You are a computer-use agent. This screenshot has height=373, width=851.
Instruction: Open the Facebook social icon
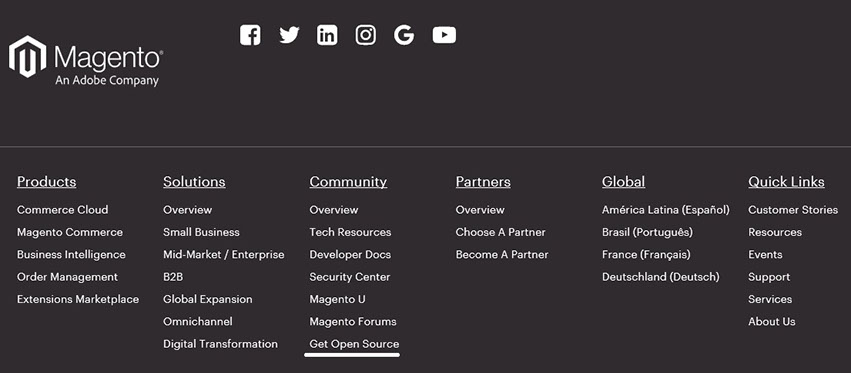(x=250, y=35)
